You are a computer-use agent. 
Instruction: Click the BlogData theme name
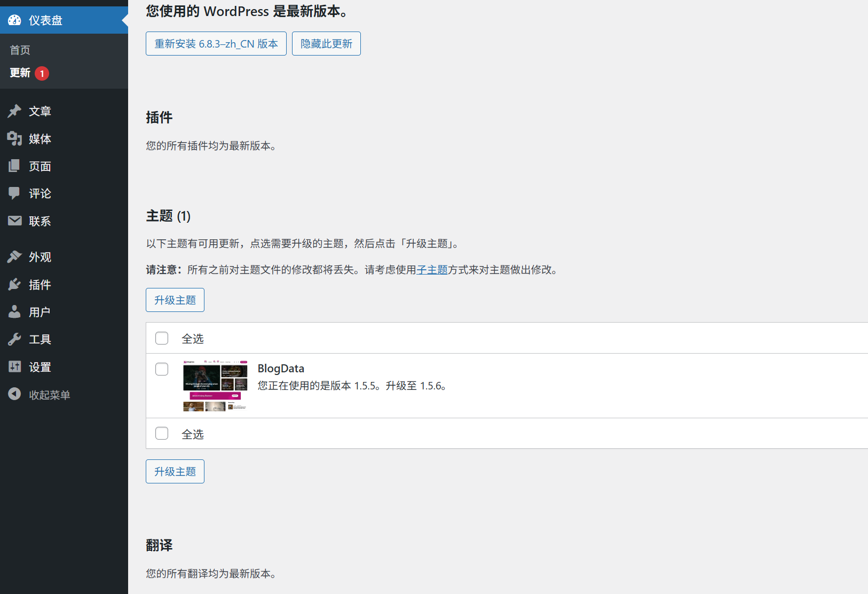pyautogui.click(x=281, y=369)
